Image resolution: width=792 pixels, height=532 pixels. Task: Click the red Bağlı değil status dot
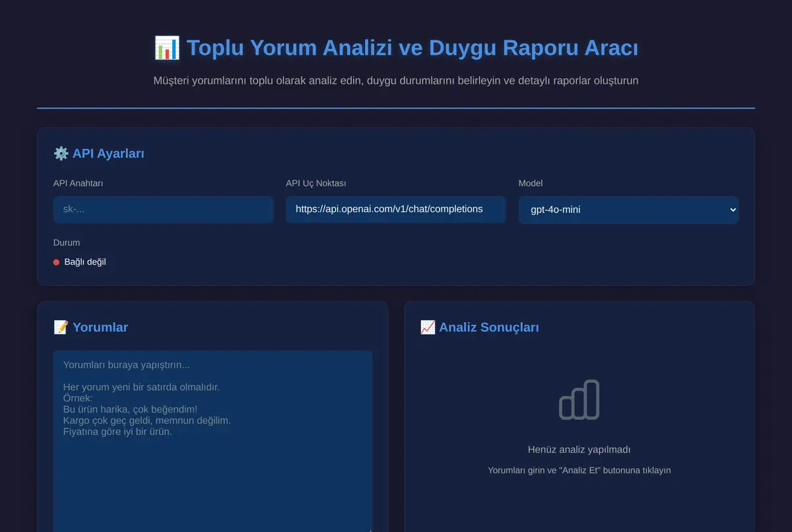coord(56,262)
